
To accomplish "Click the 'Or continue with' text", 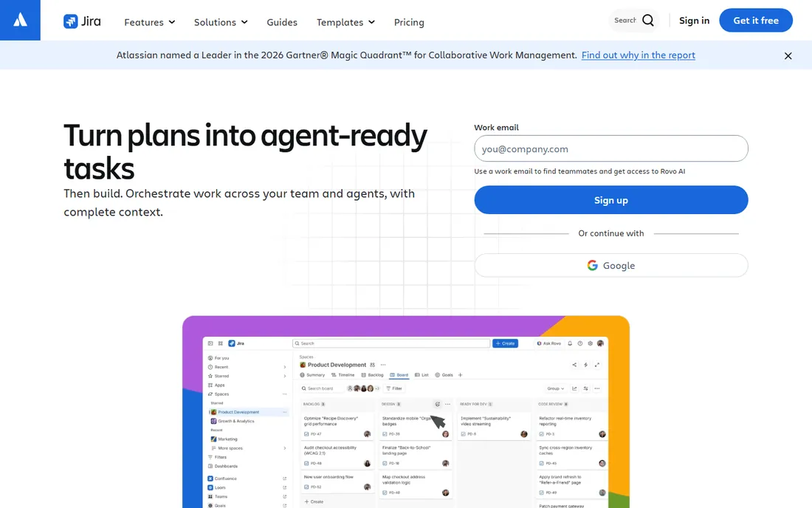I will tap(611, 233).
